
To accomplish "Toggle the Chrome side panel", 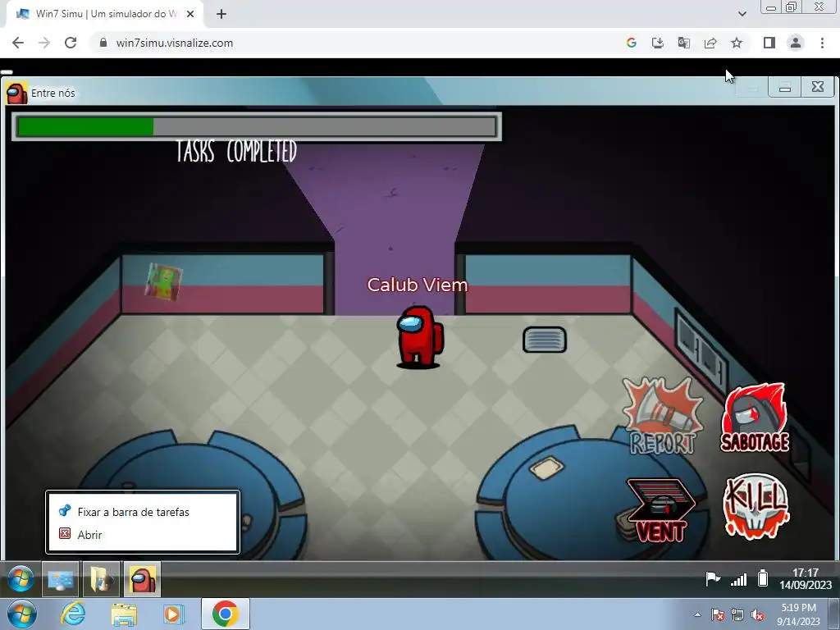I will click(769, 43).
